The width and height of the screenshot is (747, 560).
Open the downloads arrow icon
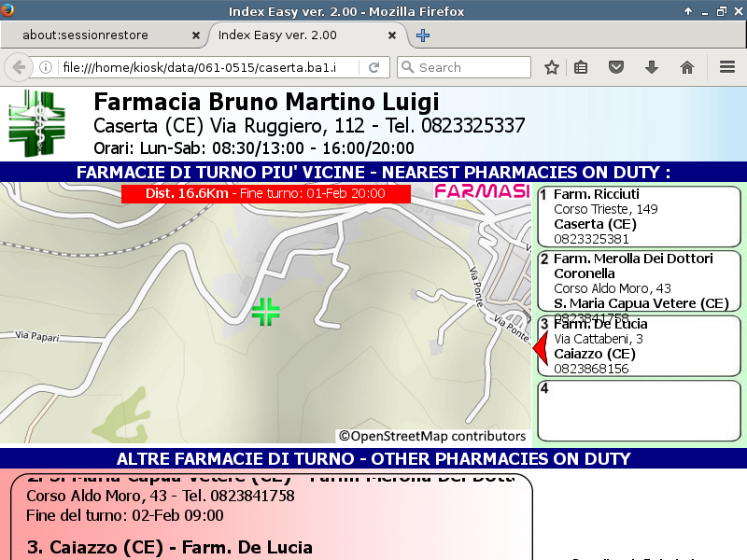[x=652, y=67]
